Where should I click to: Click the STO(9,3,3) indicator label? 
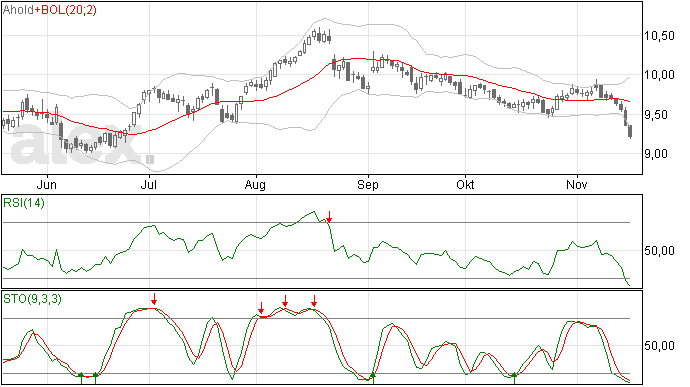tap(32, 299)
